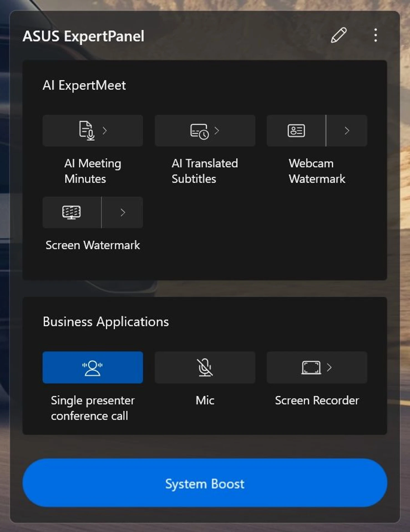Click the AI Meeting Minutes label

(x=93, y=171)
